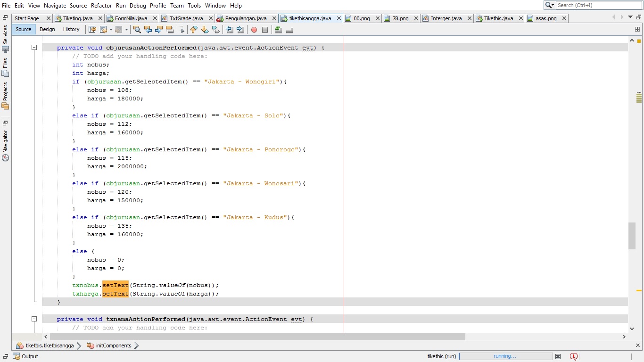
Task: Open the History view of the file
Action: [71, 29]
